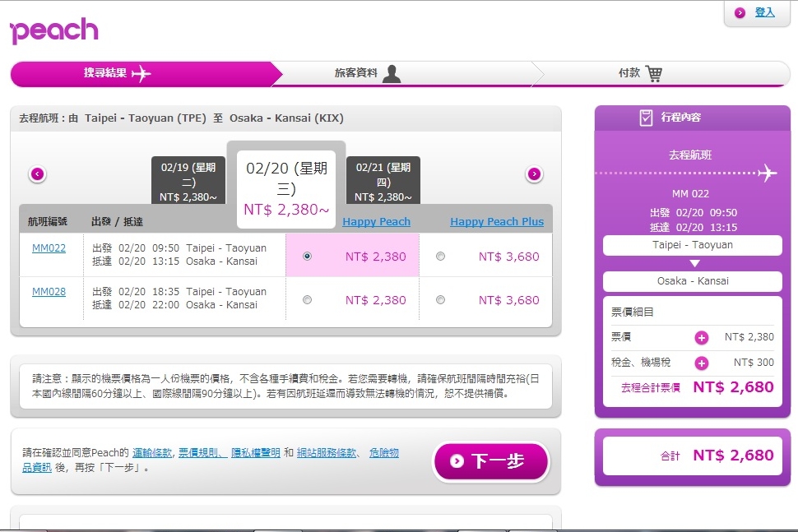Expand 票價 fare breakdown plus icon
The height and width of the screenshot is (532, 798).
(701, 338)
